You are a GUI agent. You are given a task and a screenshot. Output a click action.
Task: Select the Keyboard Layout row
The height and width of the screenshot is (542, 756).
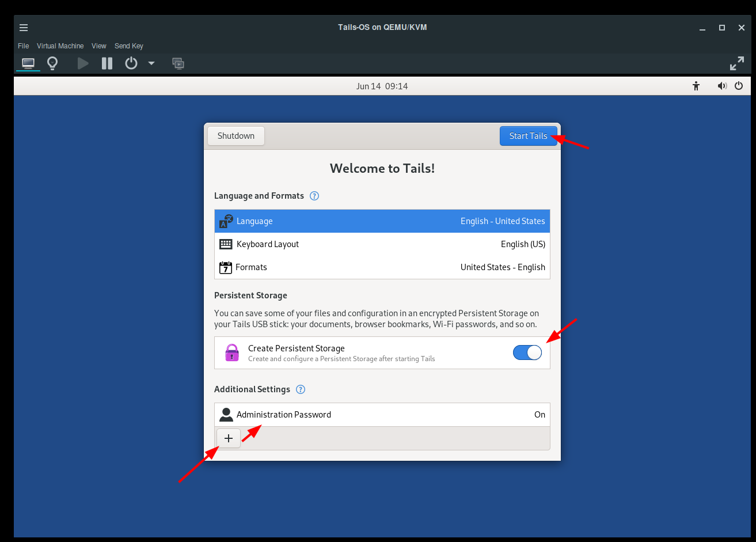(382, 244)
